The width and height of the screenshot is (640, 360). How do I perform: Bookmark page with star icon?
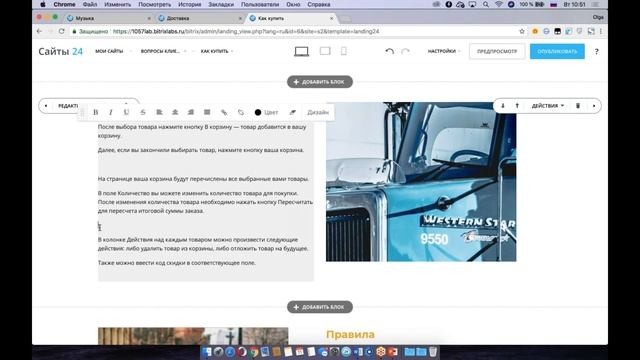[x=522, y=31]
